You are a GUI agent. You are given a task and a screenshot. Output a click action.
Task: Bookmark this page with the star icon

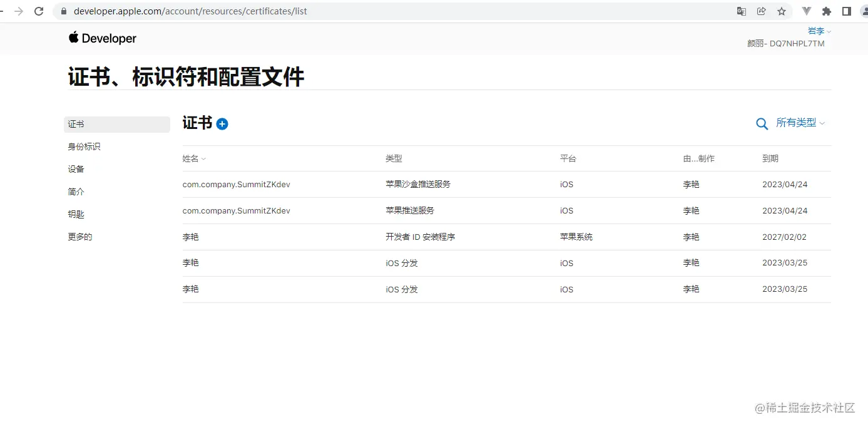point(782,11)
